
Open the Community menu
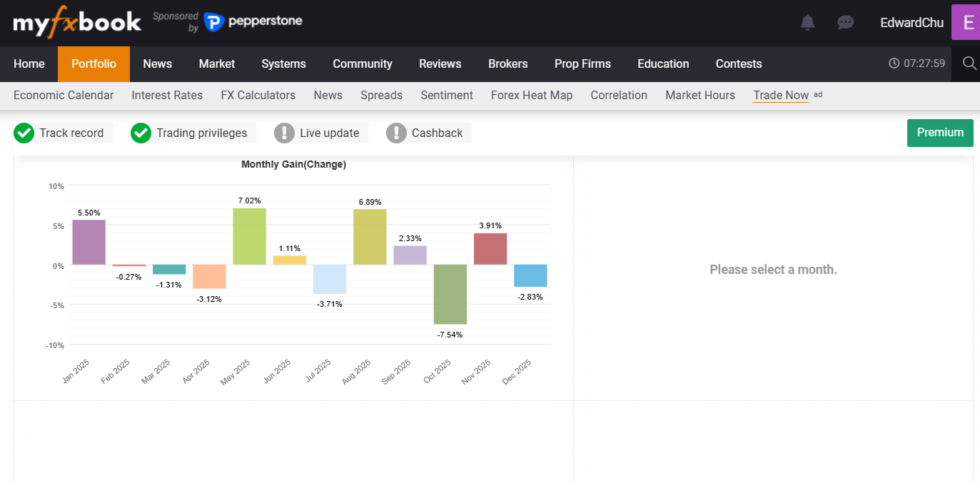[x=362, y=64]
